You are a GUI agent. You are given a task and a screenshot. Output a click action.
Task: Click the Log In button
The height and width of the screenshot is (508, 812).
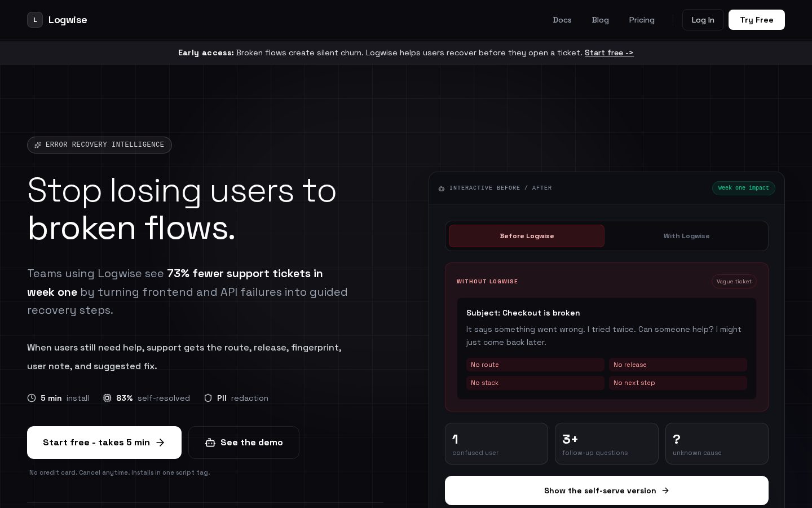[x=703, y=20]
